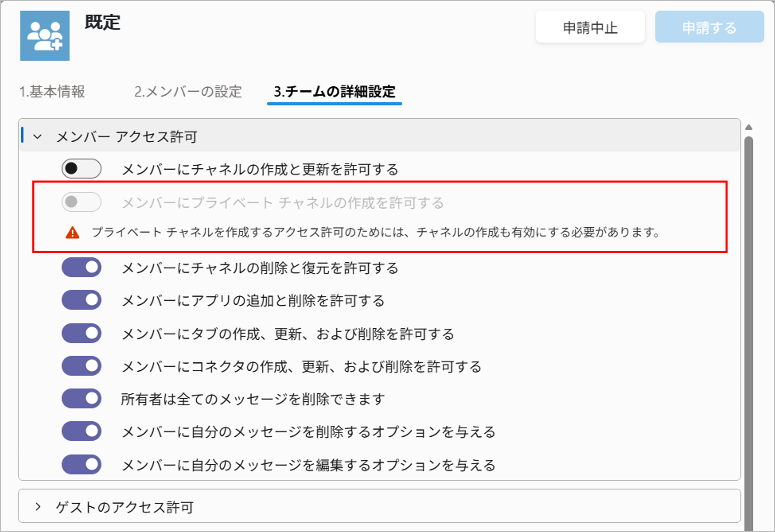Disable タブの作成、更新、削除 toggle

[x=81, y=333]
